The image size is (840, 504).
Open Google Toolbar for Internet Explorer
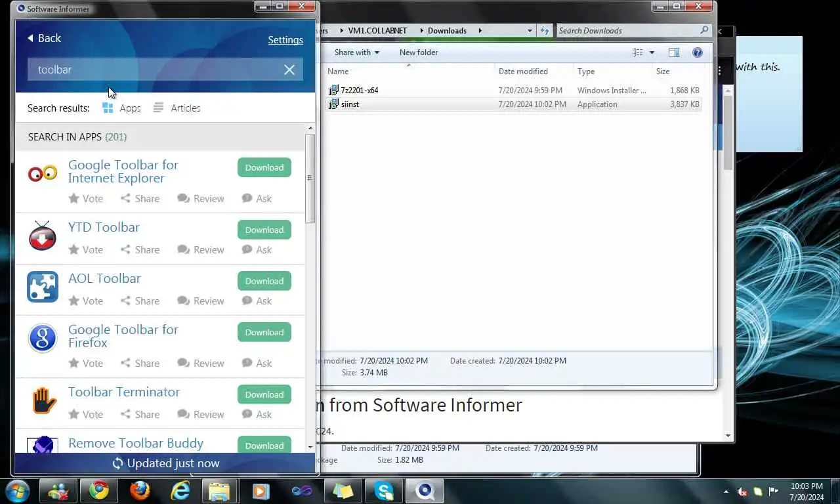tap(123, 171)
